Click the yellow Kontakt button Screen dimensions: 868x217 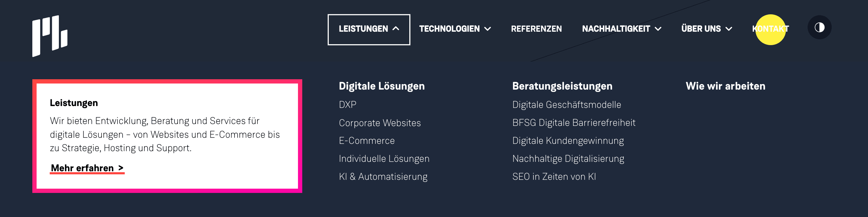tap(770, 29)
